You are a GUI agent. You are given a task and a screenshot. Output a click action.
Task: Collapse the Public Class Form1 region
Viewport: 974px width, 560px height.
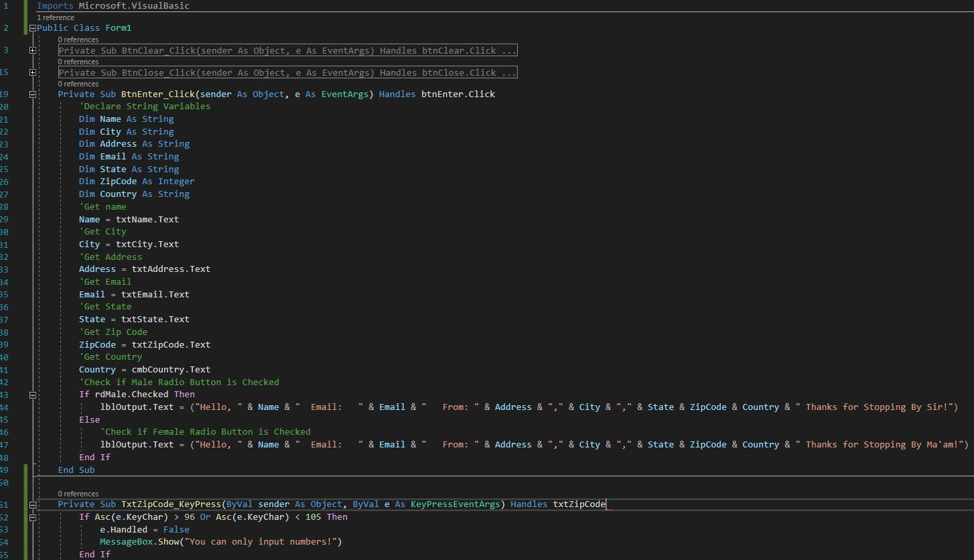point(32,27)
